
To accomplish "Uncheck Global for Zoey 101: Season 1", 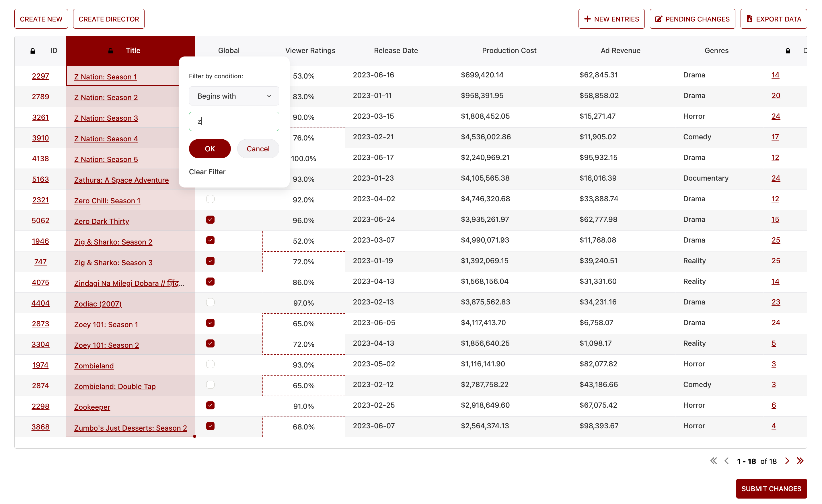I will (x=210, y=323).
